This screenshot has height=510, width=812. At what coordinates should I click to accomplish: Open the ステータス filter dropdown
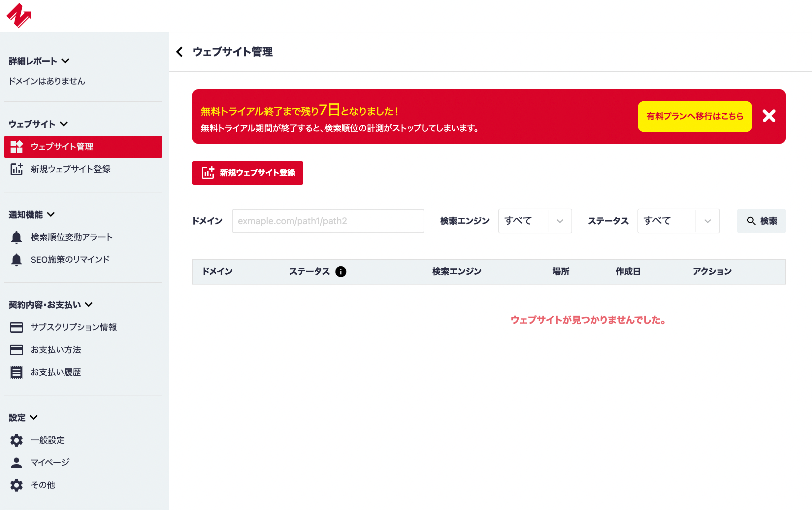(678, 221)
